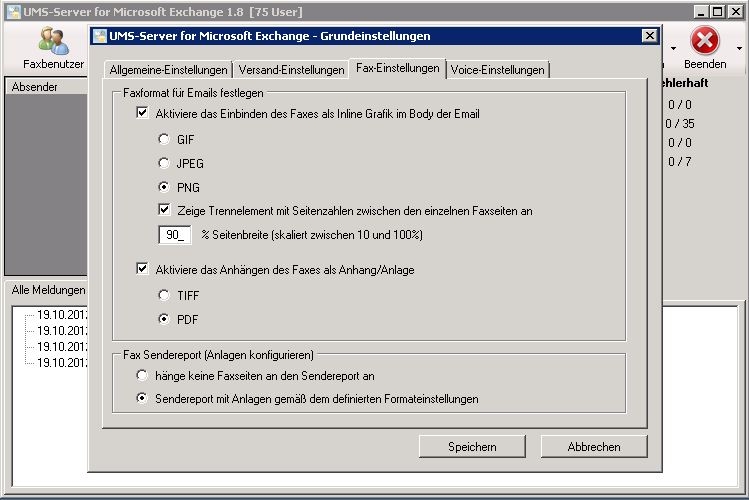Screen dimensions: 749x500
Task: Choose hänge keine Faxseiten an Sendereport
Action: point(142,375)
